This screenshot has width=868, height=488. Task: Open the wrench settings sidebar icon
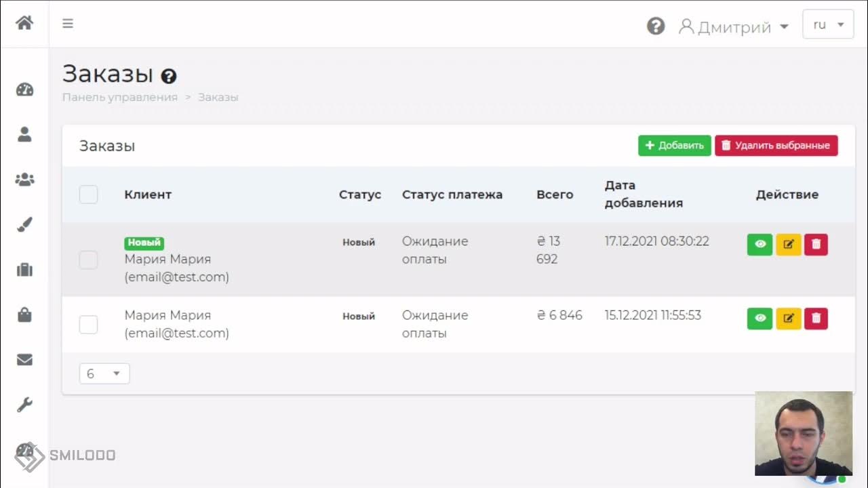24,405
